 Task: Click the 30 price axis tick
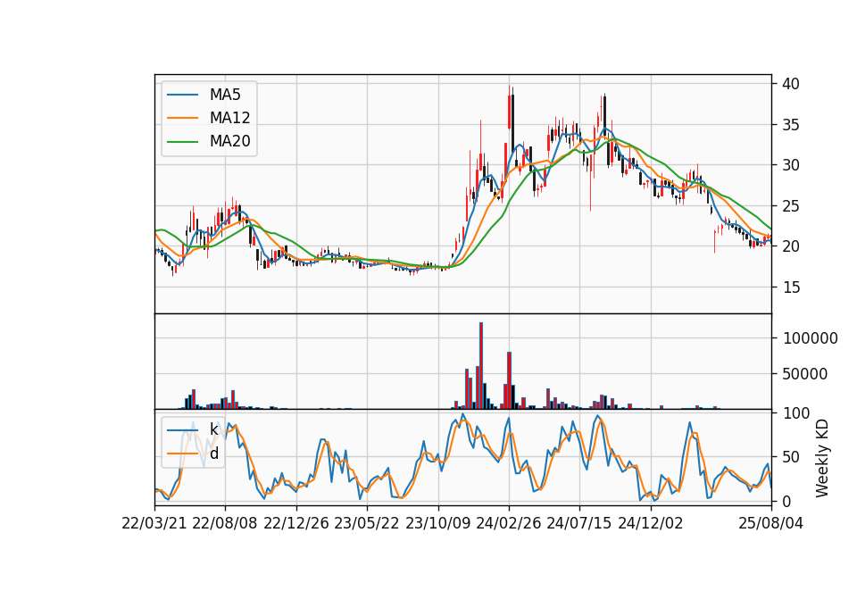(791, 165)
